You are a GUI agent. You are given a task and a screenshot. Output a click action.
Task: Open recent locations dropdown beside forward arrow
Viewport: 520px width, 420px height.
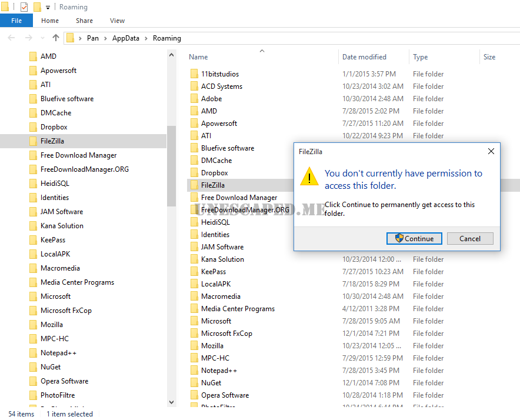point(42,38)
